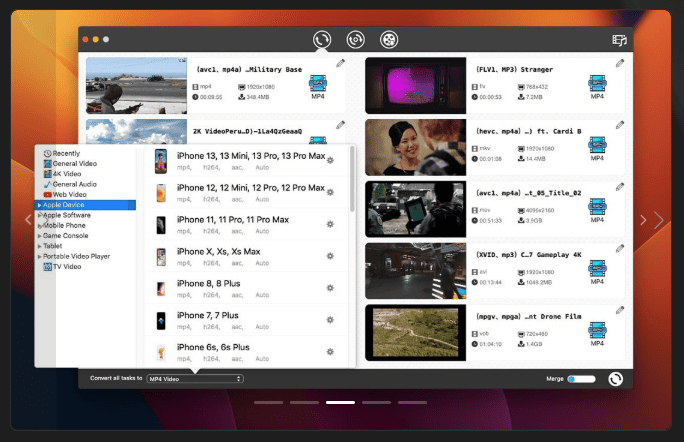The height and width of the screenshot is (442, 684).
Task: Toggle the Merge switch
Action: pyautogui.click(x=581, y=379)
